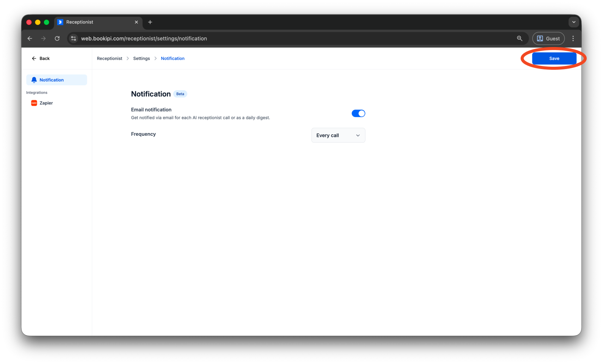Click the Integrations section label
The image size is (603, 364).
click(37, 93)
